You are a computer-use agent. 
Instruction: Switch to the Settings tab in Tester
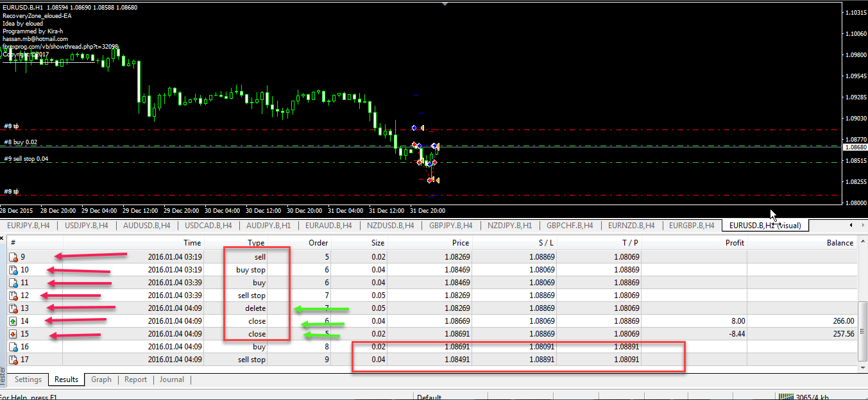coord(28,379)
